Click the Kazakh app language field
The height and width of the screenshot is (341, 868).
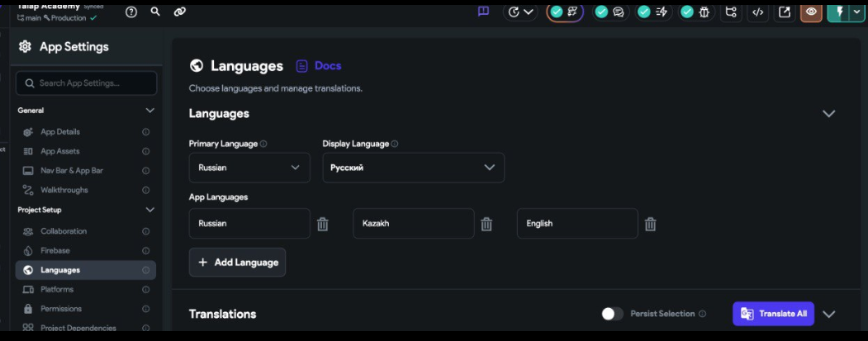[414, 224]
